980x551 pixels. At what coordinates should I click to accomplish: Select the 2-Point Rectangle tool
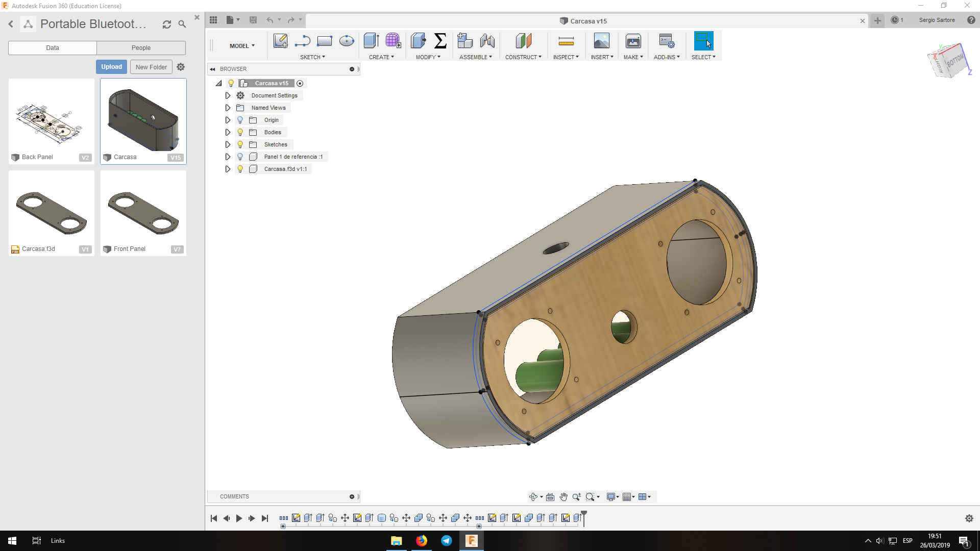(325, 41)
